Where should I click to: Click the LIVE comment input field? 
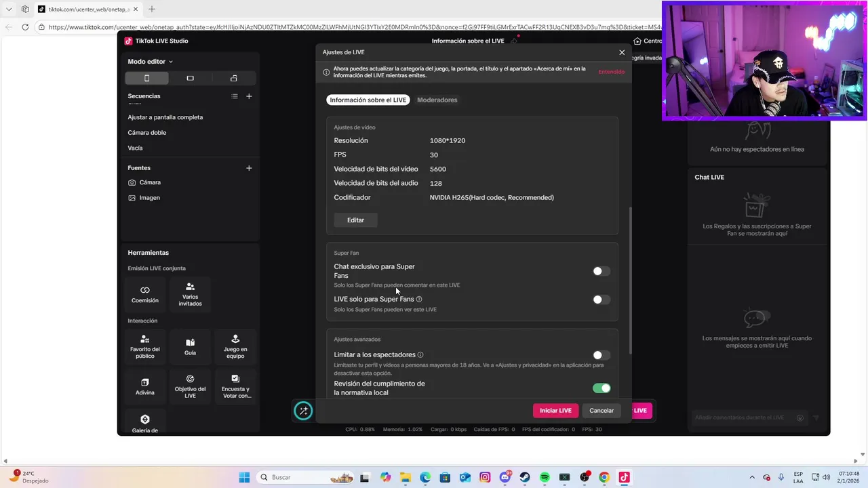tap(749, 418)
